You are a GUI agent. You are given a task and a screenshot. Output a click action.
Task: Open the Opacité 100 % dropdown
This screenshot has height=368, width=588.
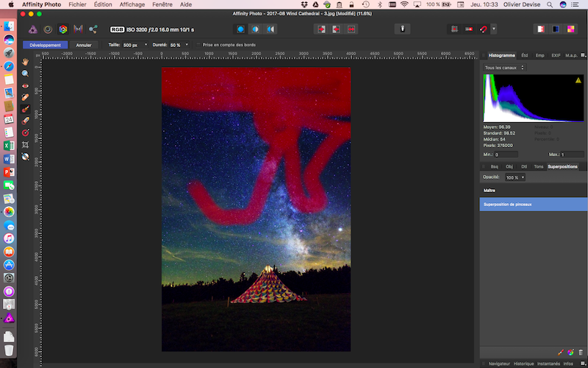tap(515, 177)
